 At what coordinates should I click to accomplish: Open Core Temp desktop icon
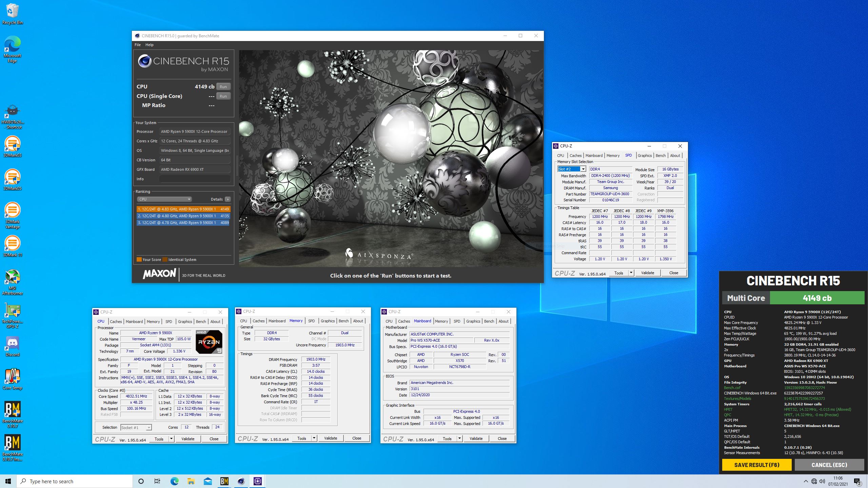12,379
